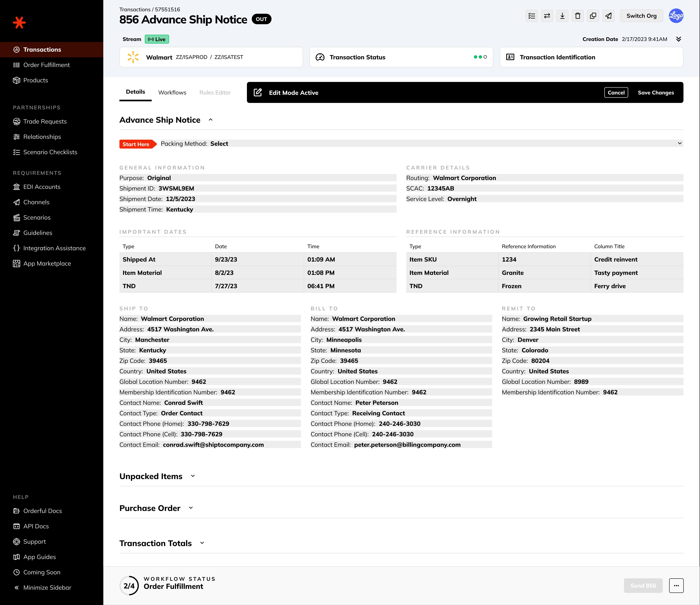
Task: Click the paper plane send icon
Action: [x=608, y=16]
